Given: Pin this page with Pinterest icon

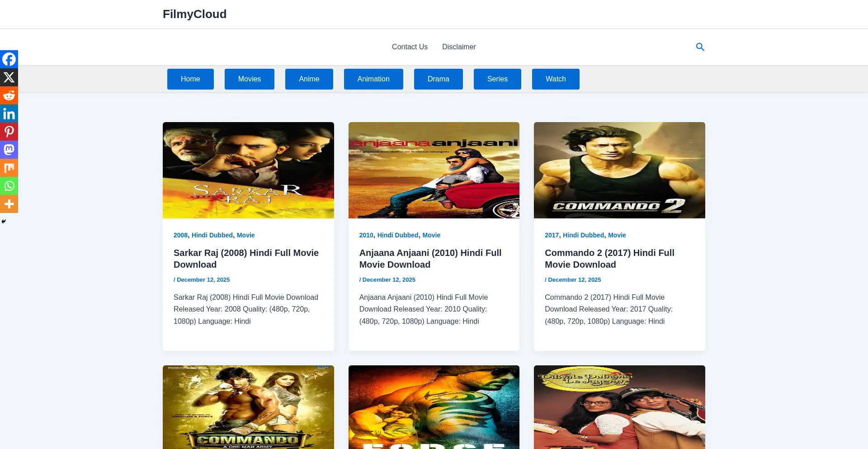Looking at the screenshot, I should [9, 132].
